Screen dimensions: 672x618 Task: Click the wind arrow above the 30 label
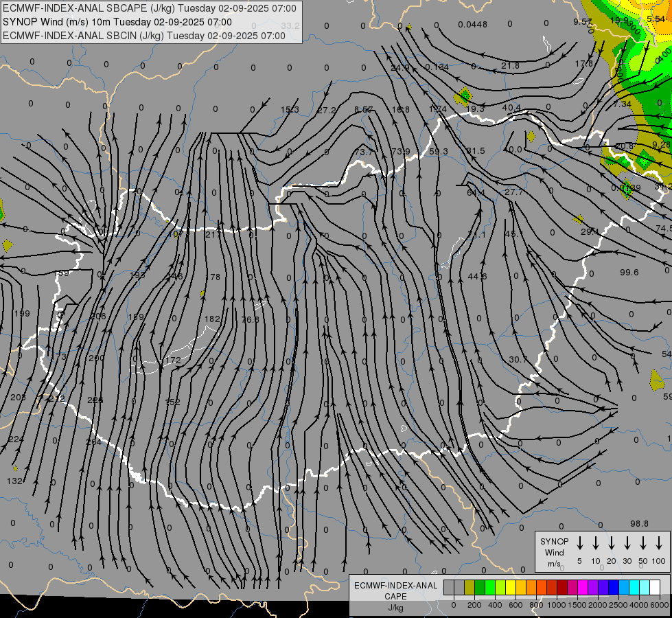pos(627,543)
